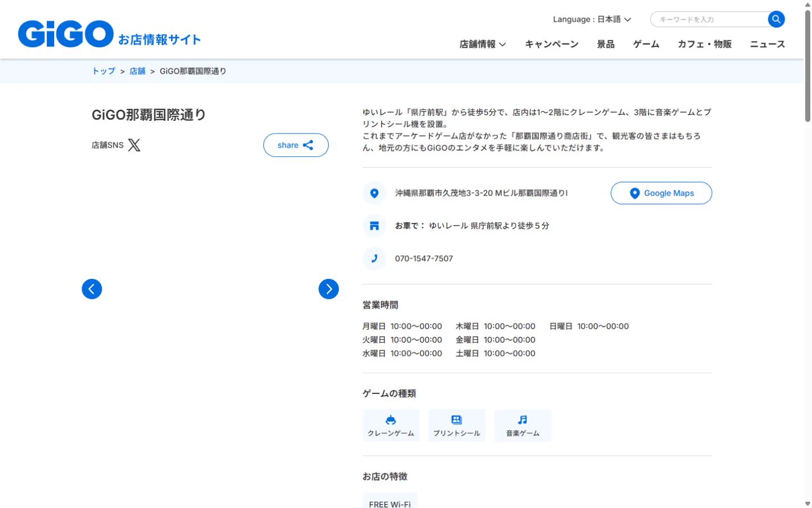The width and height of the screenshot is (812, 508).
Task: Show the previous store photo with the left arrow
Action: pos(92,289)
